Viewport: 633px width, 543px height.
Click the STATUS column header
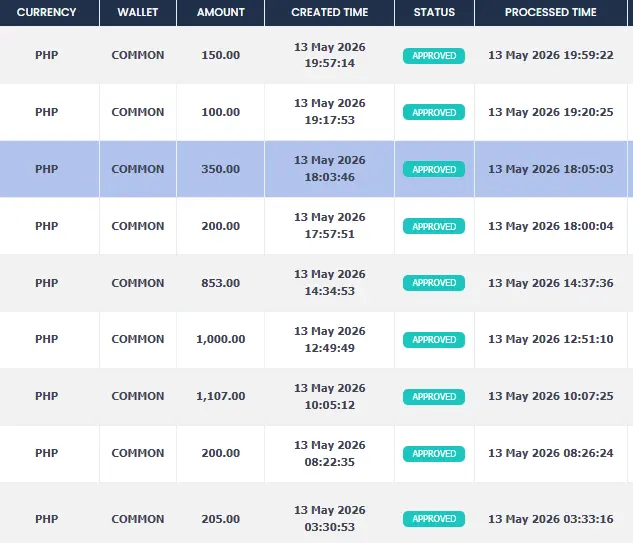point(434,12)
